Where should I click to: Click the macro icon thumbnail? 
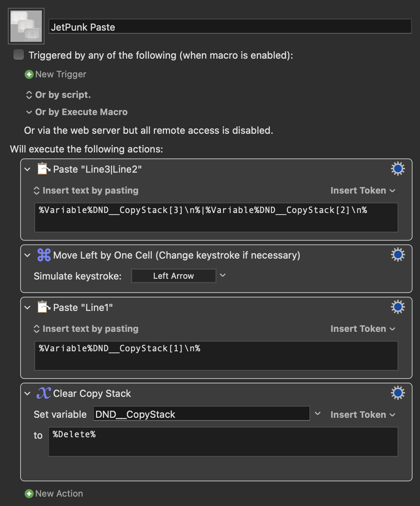click(26, 26)
